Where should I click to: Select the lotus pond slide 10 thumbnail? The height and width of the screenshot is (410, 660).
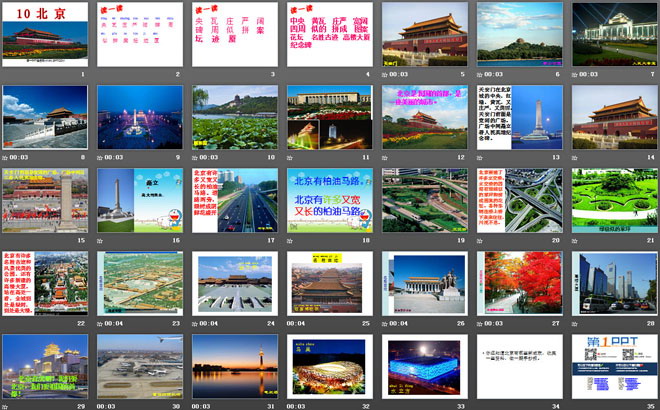[234, 117]
